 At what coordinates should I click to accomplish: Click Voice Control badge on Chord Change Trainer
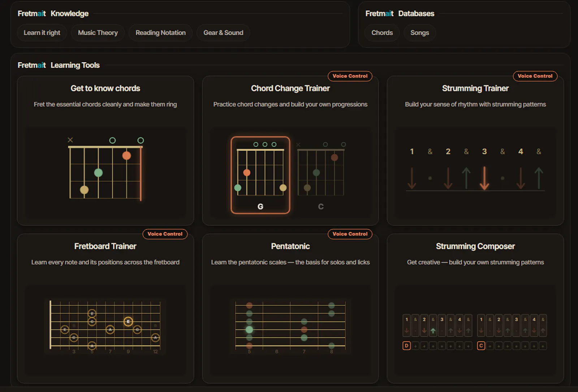350,76
